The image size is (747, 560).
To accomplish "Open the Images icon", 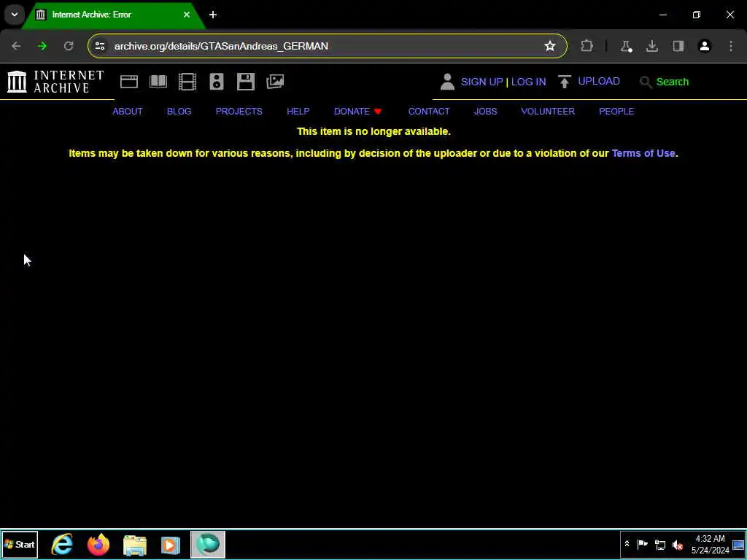I will (x=275, y=82).
